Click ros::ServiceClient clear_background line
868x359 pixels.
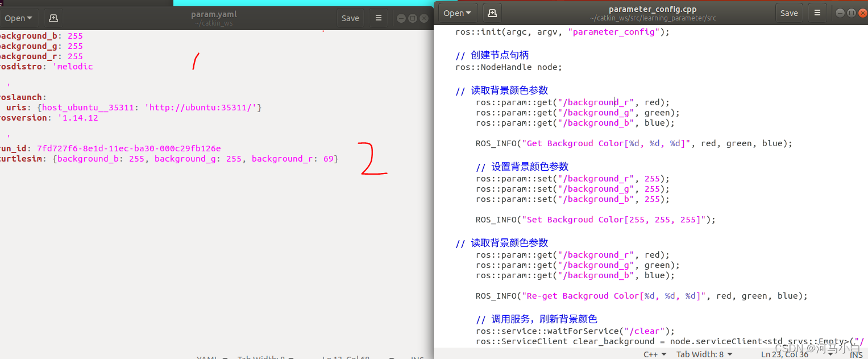click(x=671, y=341)
